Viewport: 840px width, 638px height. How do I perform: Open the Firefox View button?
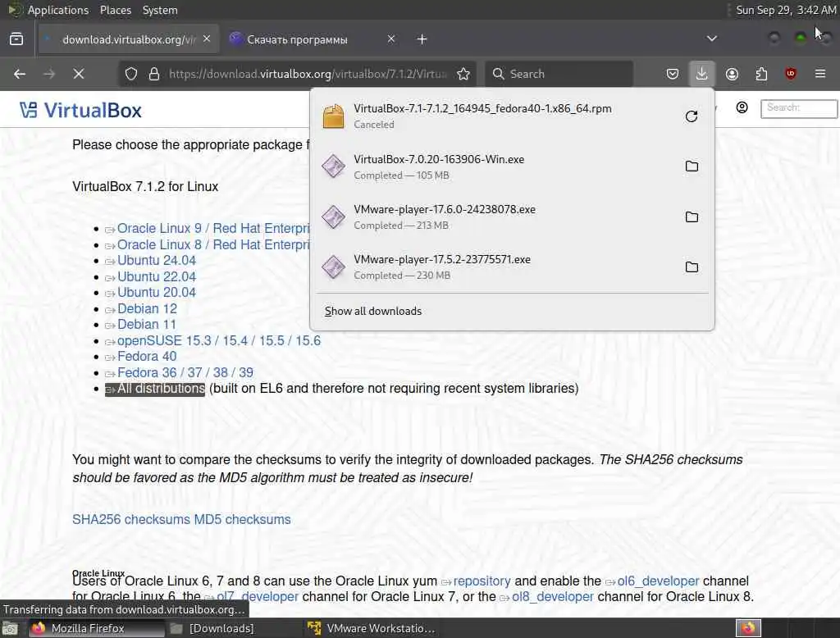pyautogui.click(x=16, y=39)
